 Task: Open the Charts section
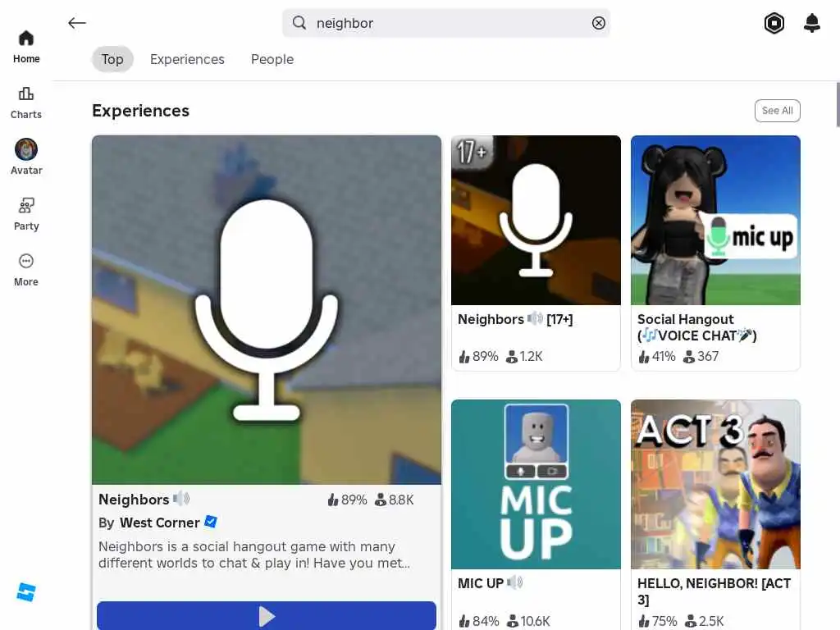click(26, 103)
